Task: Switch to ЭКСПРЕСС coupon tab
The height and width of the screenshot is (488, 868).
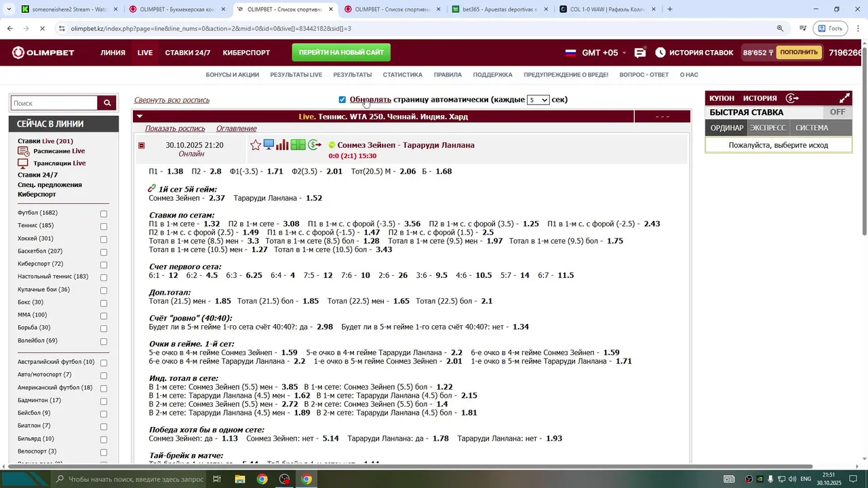Action: (768, 127)
